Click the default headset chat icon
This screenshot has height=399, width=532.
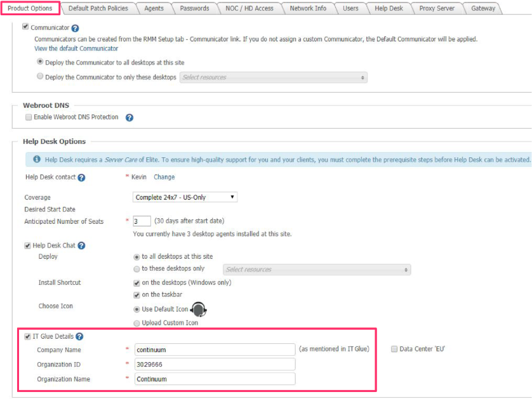[199, 310]
